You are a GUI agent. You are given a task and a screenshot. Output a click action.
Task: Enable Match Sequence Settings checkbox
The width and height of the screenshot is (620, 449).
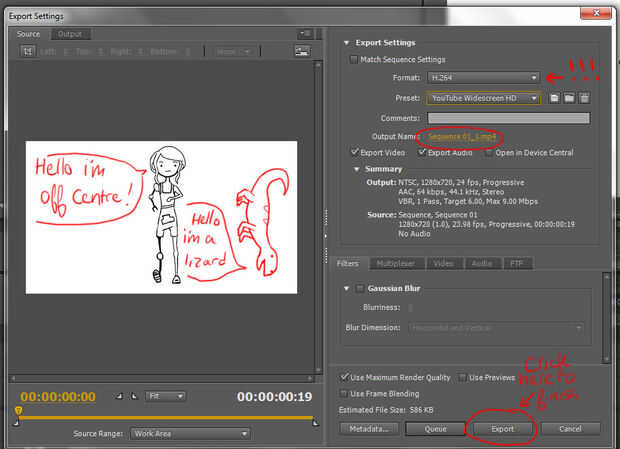point(353,60)
